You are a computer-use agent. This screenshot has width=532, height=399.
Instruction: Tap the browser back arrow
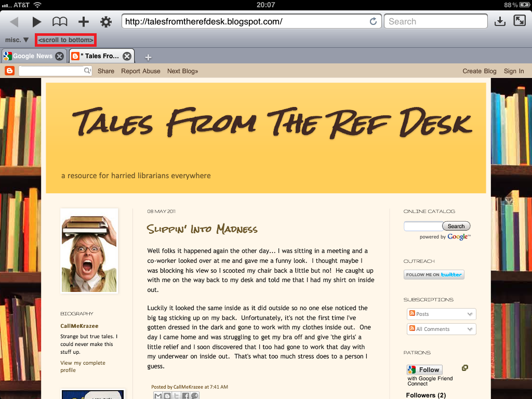click(x=14, y=22)
